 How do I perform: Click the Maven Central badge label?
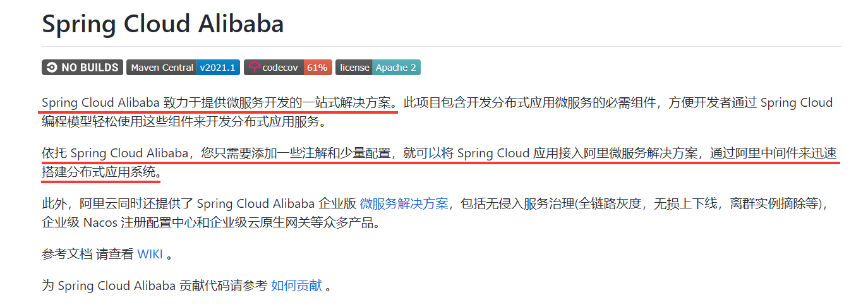click(x=162, y=68)
